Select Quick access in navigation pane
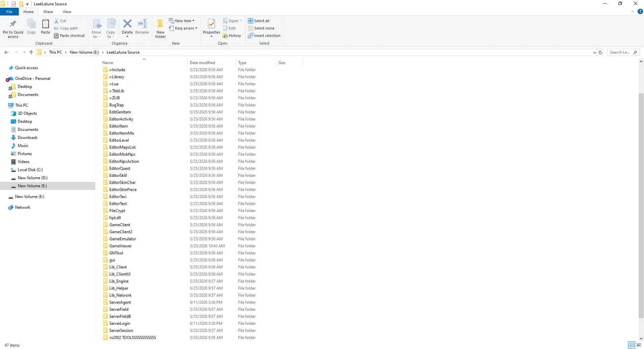 (26, 68)
